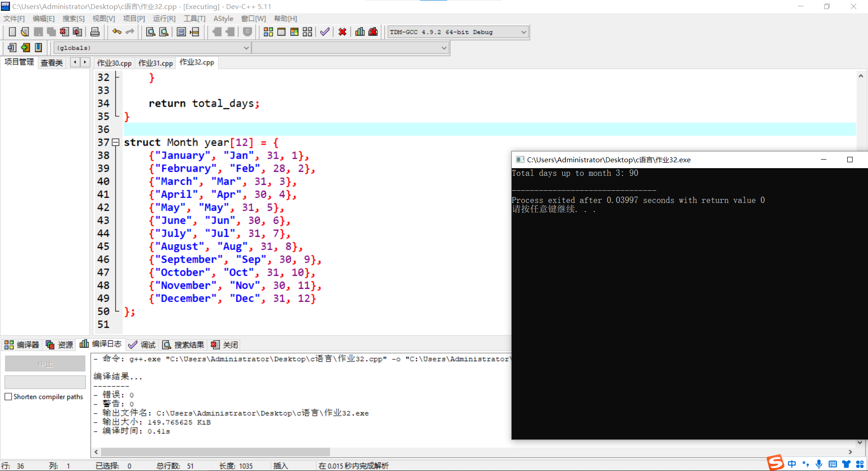The width and height of the screenshot is (868, 471).
Task: Open the TDM-GCC compiler selection dropdown
Action: [x=523, y=32]
